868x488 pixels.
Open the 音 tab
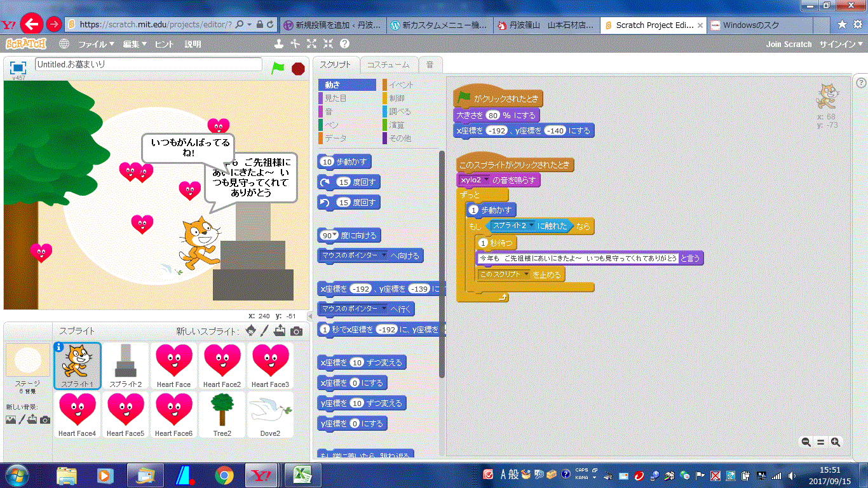tap(430, 65)
